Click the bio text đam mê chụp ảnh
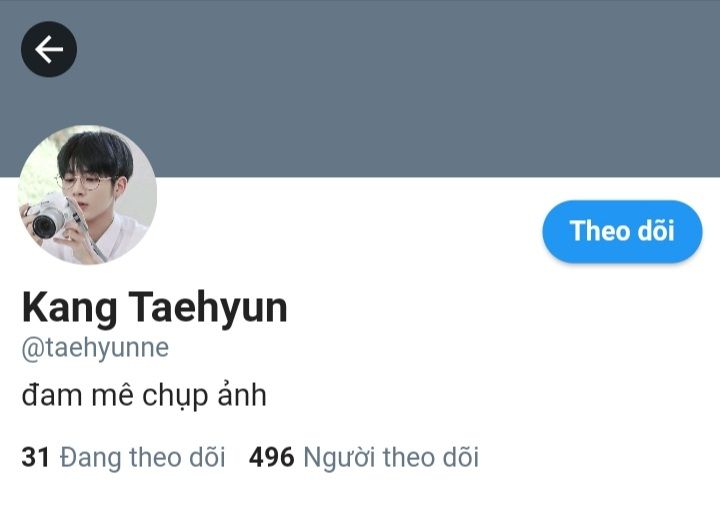Screen dimensions: 720x515 (x=144, y=396)
